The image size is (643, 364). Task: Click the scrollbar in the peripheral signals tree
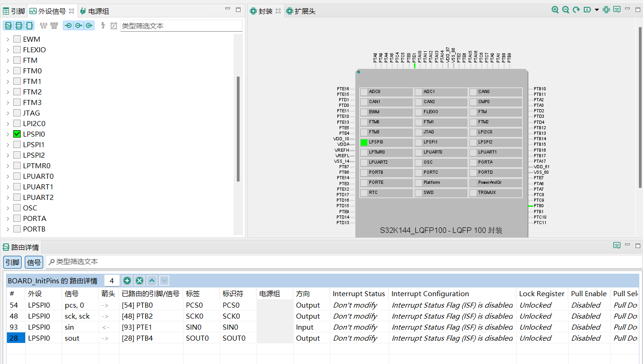click(238, 129)
